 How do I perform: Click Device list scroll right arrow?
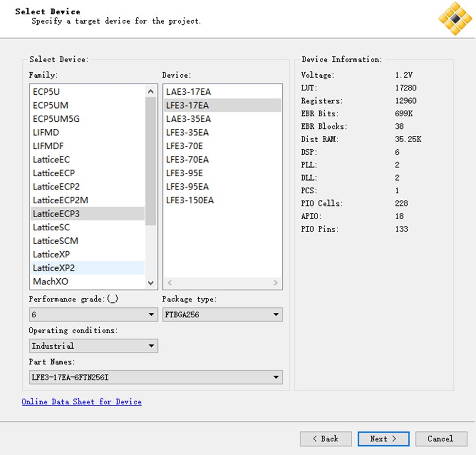[275, 283]
